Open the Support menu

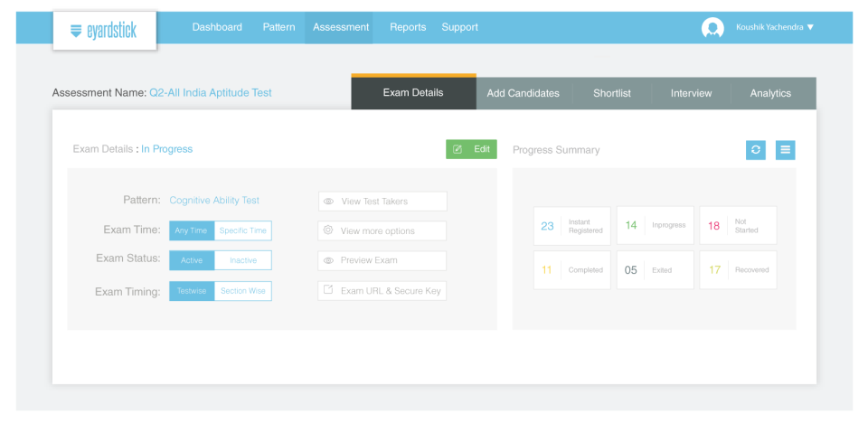(460, 27)
